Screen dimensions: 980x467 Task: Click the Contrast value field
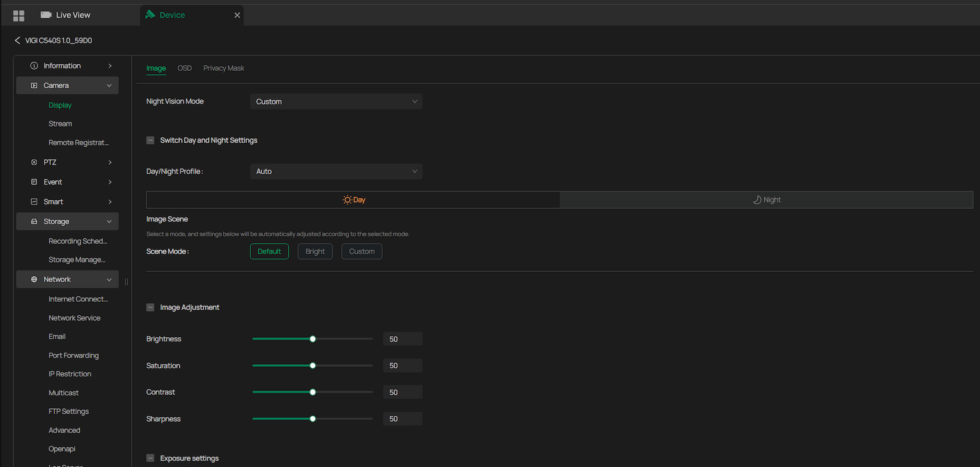point(402,392)
